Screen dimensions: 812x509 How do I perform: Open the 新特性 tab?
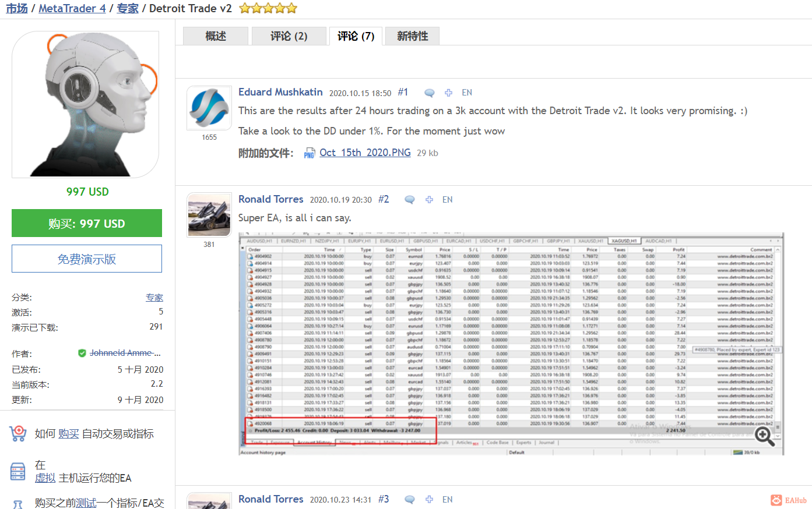412,36
